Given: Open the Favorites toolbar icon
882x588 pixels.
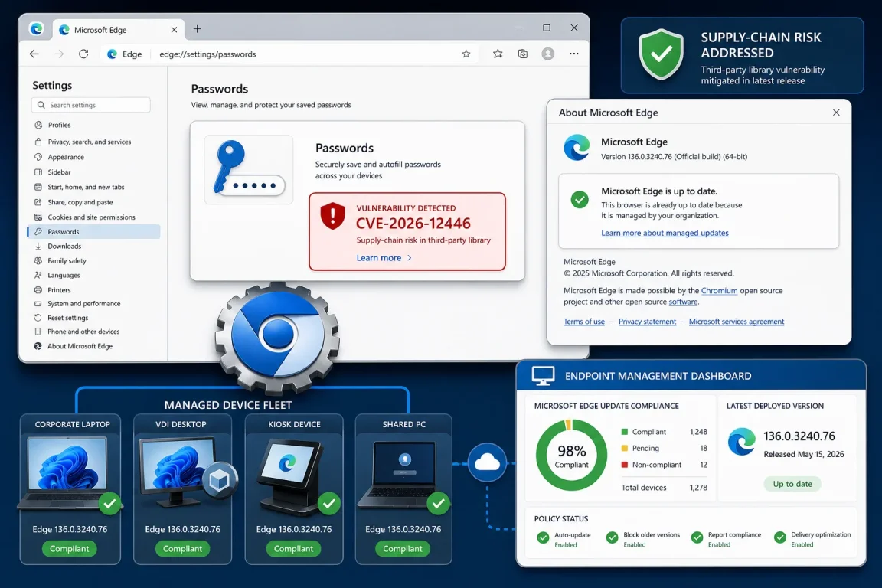Looking at the screenshot, I should pyautogui.click(x=498, y=54).
